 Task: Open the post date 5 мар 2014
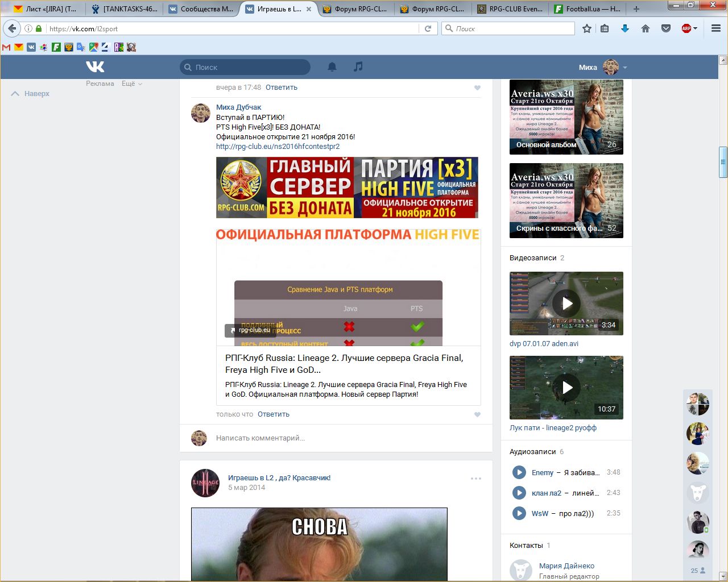[247, 488]
